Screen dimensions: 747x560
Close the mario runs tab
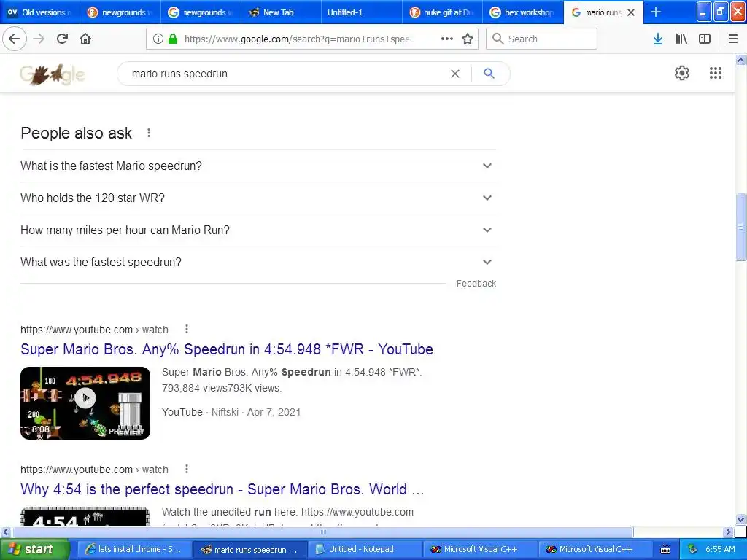point(631,12)
